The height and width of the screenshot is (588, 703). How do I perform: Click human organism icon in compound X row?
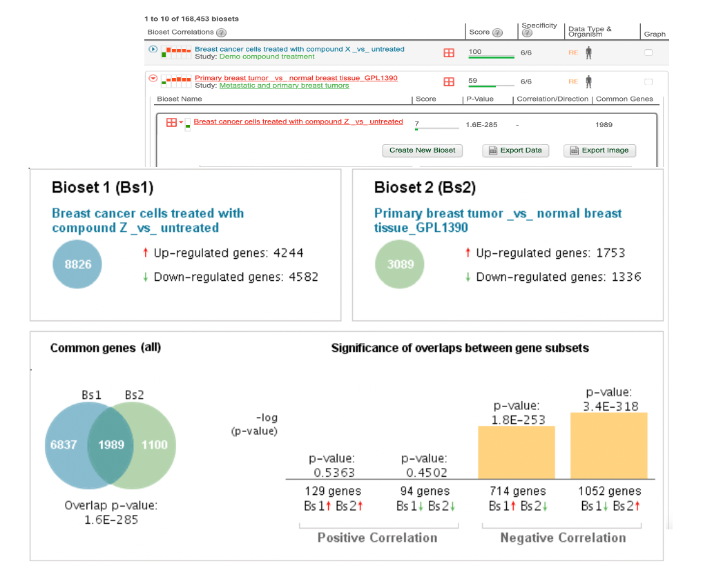(589, 52)
